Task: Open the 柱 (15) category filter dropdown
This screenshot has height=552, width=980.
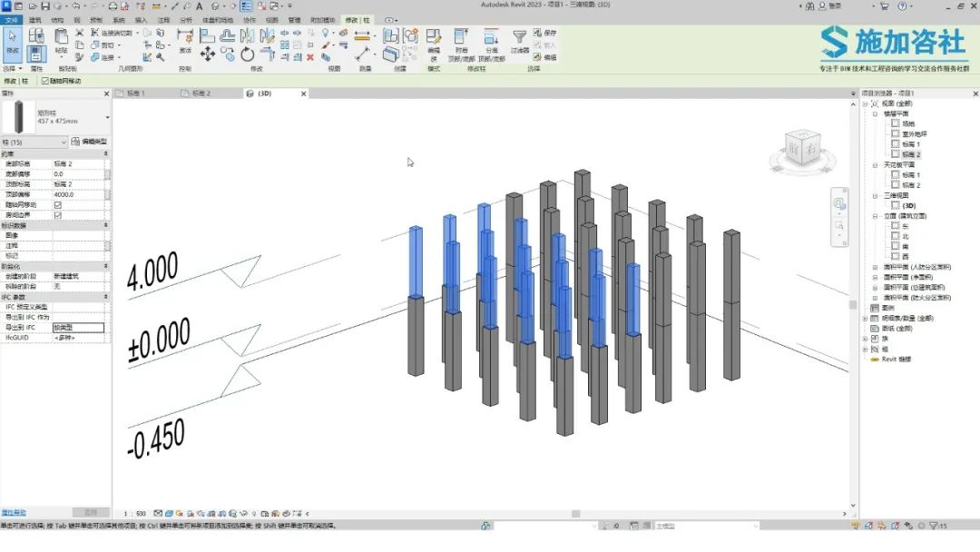Action: coord(34,143)
